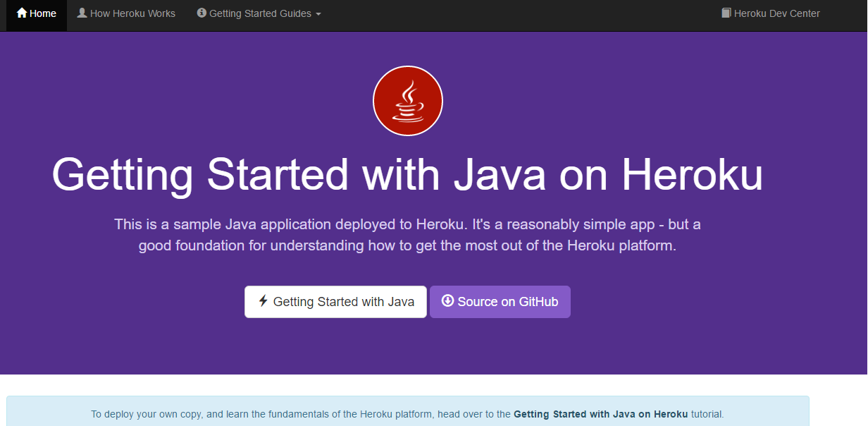The height and width of the screenshot is (426, 868).
Task: Switch to the Home navigation item
Action: tap(35, 13)
